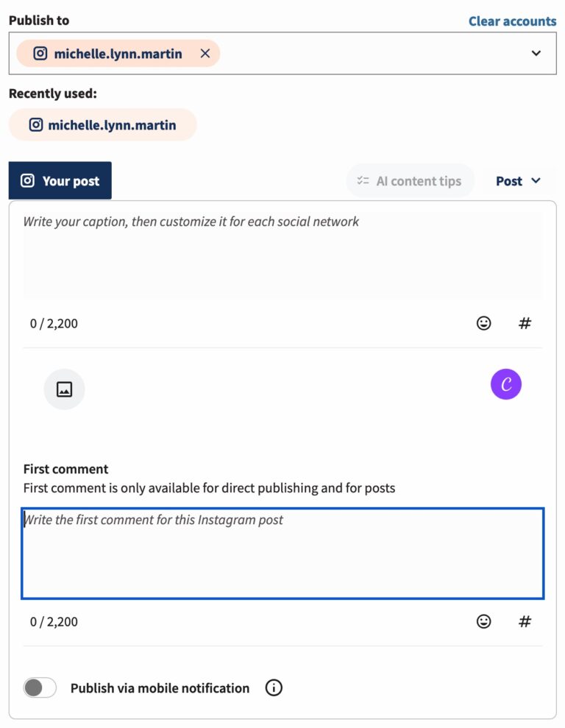Open the Canva design button
The height and width of the screenshot is (728, 565).
[505, 384]
